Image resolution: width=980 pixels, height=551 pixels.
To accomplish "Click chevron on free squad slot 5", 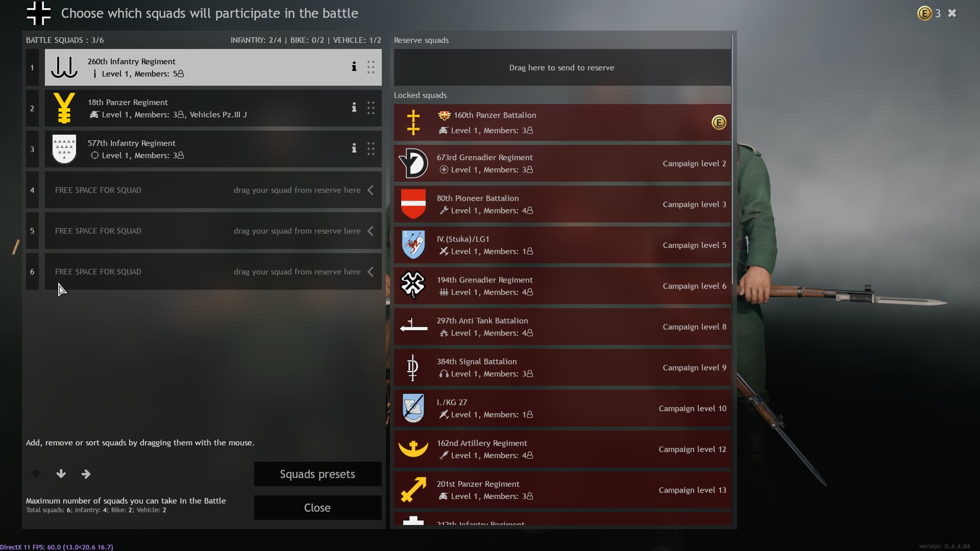I will (371, 231).
